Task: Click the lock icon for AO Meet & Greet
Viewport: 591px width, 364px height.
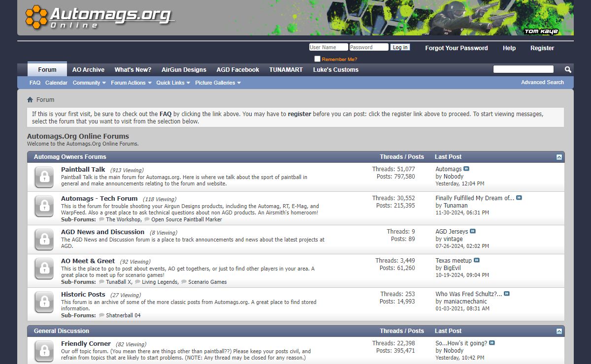Action: [x=44, y=270]
